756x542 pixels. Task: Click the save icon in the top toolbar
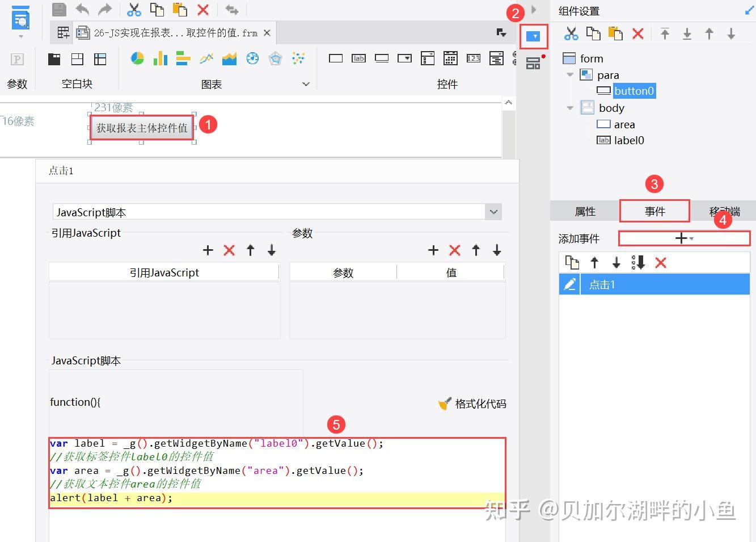coord(58,9)
